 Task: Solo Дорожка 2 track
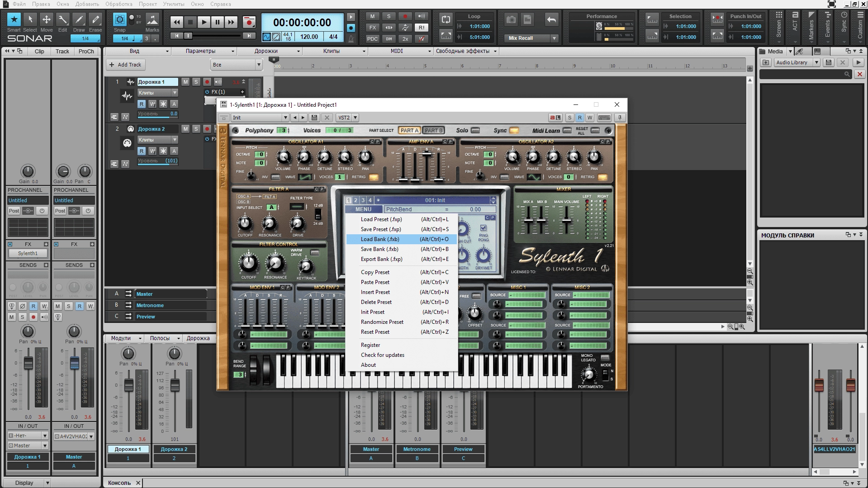click(x=196, y=129)
